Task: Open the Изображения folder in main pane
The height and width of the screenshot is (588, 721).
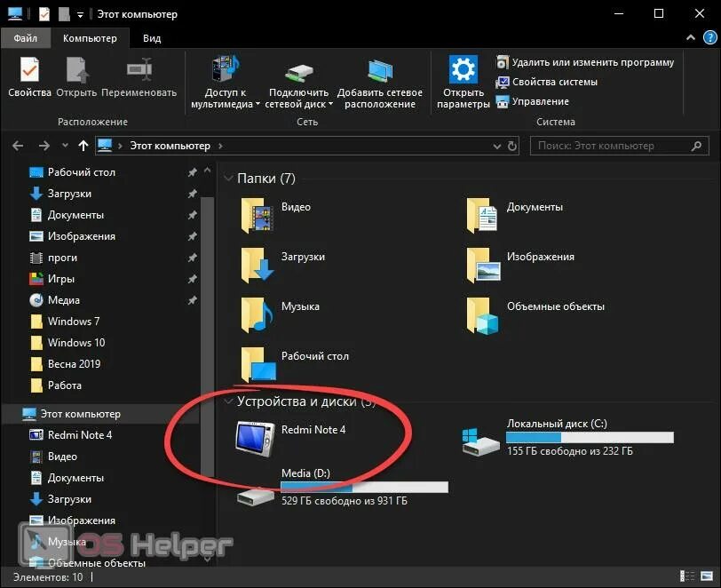Action: coord(483,265)
